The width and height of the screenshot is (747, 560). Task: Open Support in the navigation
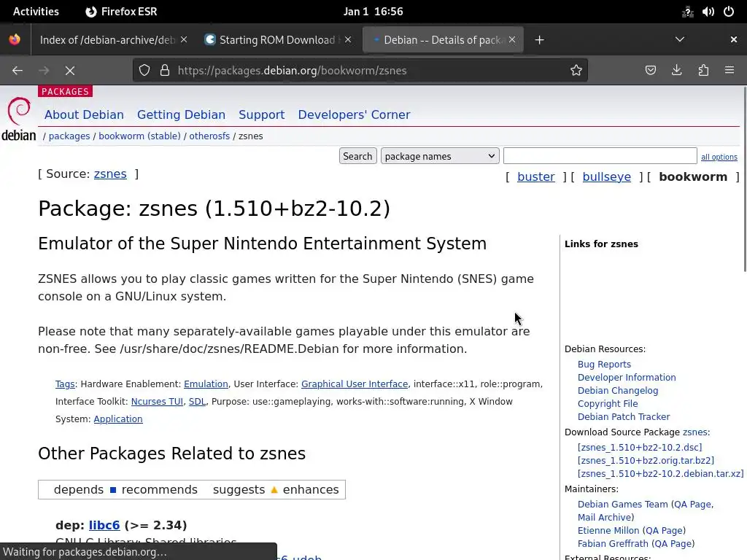pyautogui.click(x=262, y=114)
